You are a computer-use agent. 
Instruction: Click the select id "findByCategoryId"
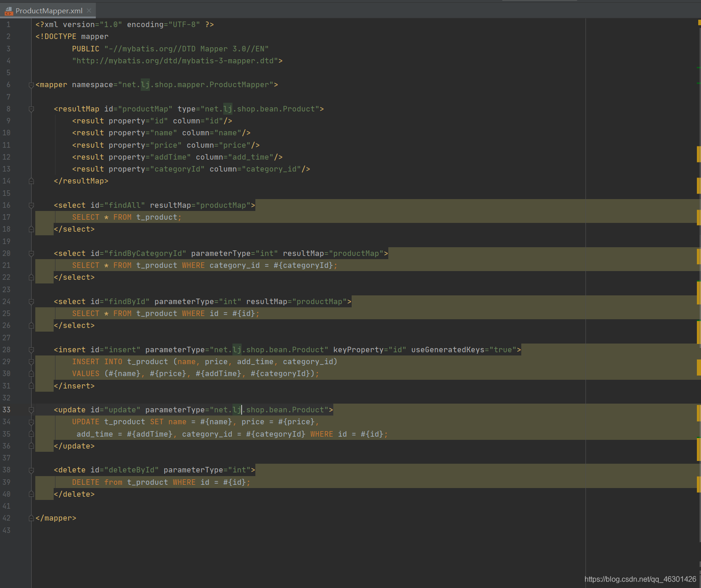click(x=145, y=254)
